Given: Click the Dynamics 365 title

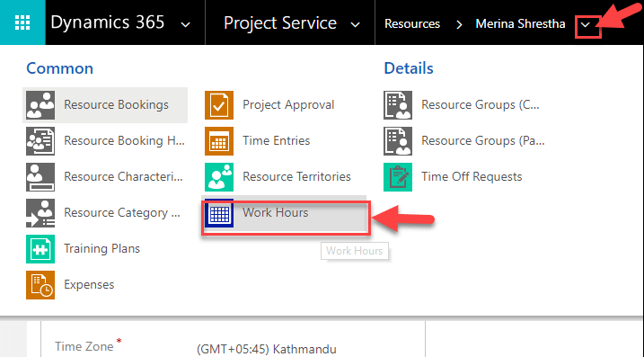Looking at the screenshot, I should [107, 22].
